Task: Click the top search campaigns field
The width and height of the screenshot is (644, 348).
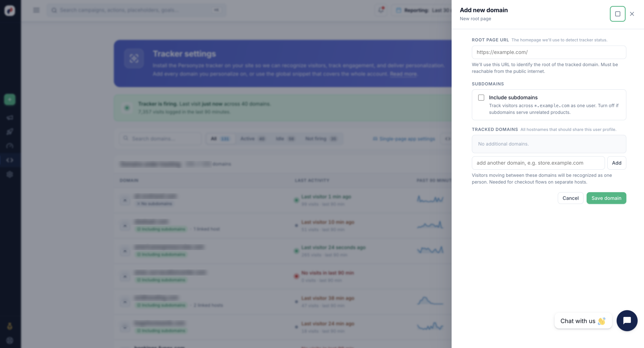Action: (136, 10)
